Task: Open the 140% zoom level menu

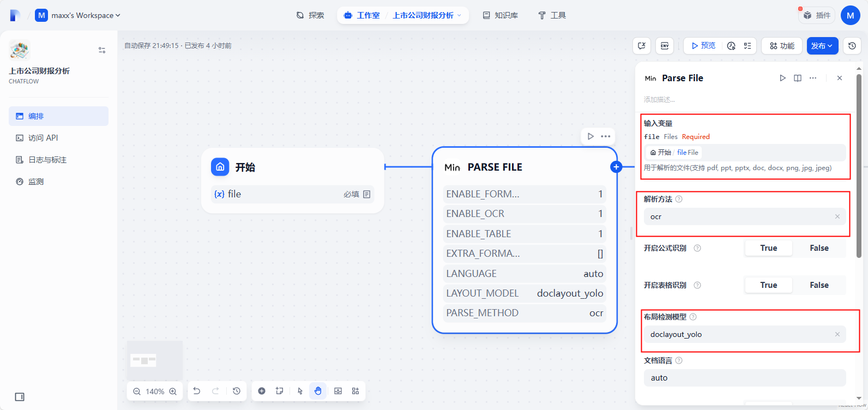Action: click(x=155, y=391)
